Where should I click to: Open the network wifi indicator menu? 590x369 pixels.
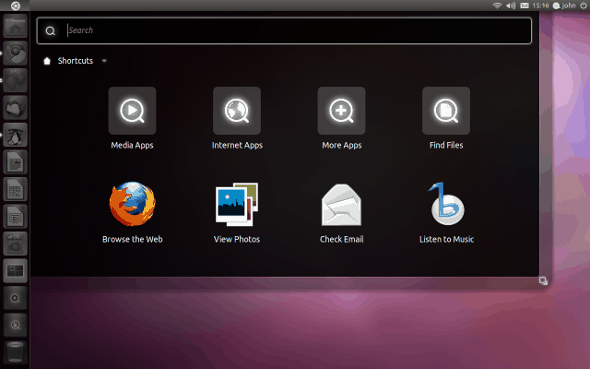(x=497, y=6)
